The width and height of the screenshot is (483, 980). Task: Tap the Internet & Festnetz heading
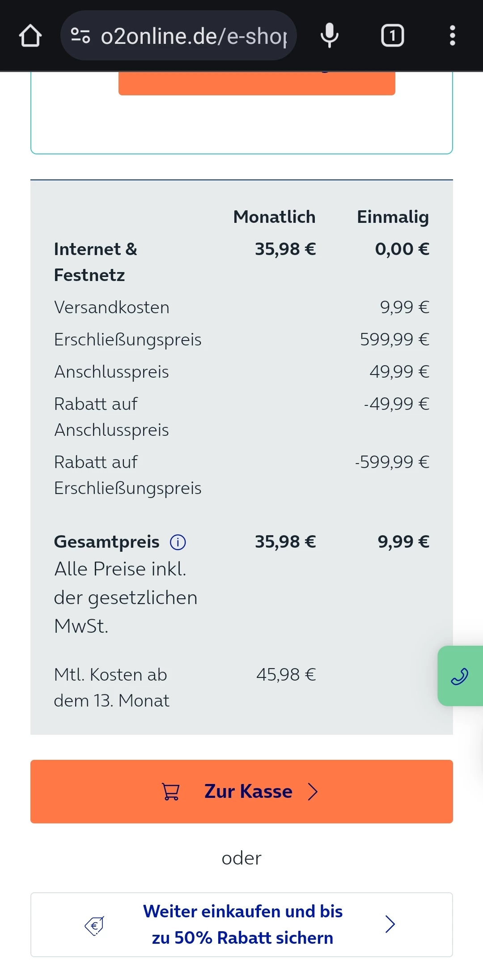95,262
